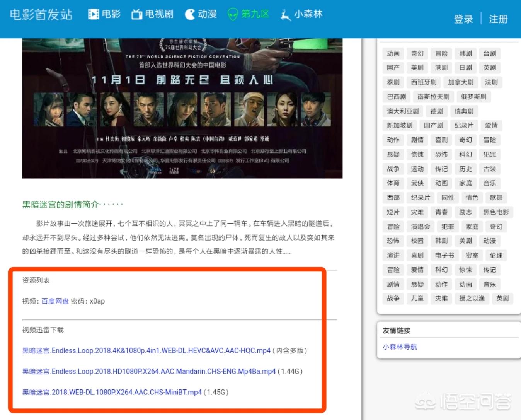521x420 pixels.
Task: Select the 巴西剧 tag
Action: click(397, 97)
